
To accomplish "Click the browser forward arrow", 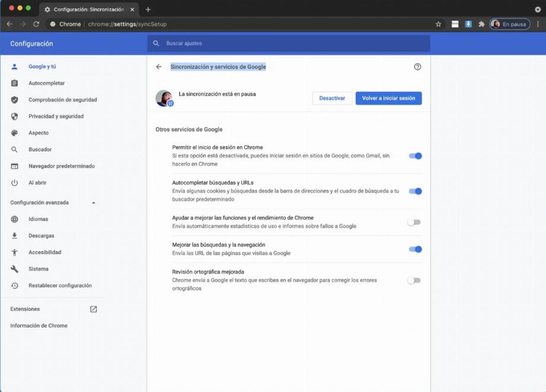I will 23,24.
